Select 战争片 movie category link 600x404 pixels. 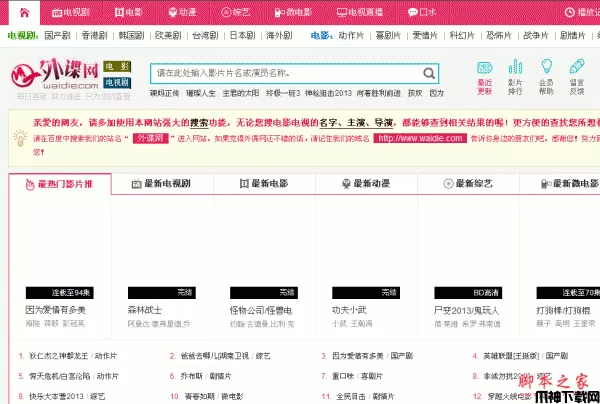(x=536, y=36)
